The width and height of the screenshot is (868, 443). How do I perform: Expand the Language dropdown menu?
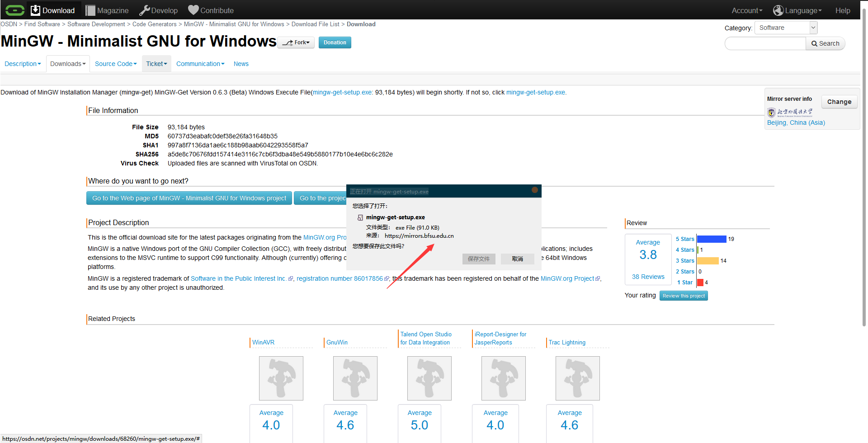pyautogui.click(x=797, y=10)
